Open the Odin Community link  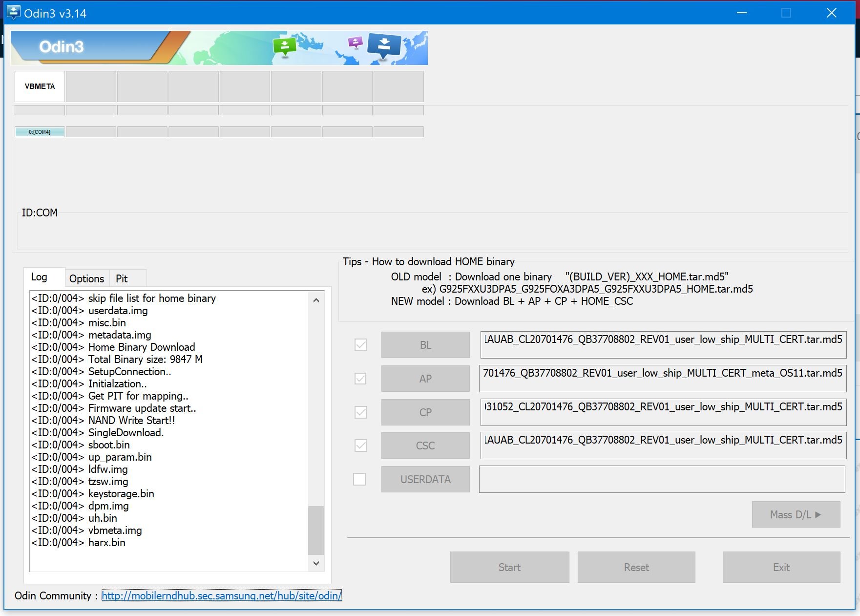[x=222, y=595]
